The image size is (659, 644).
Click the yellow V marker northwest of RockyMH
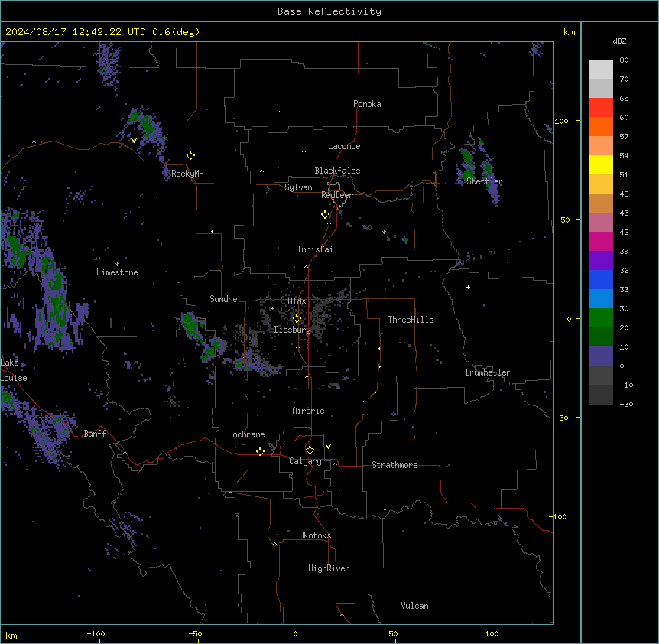(x=134, y=141)
